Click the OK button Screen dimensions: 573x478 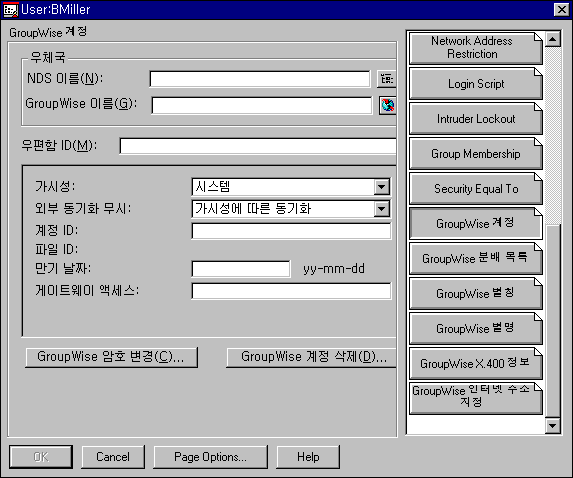coord(41,457)
